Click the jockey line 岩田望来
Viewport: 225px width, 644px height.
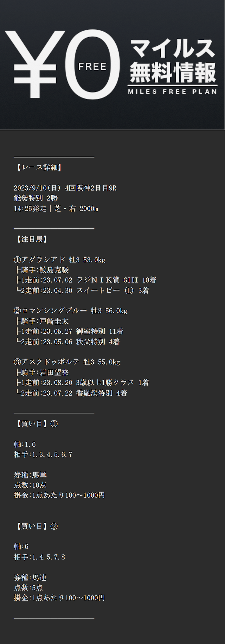(42, 372)
